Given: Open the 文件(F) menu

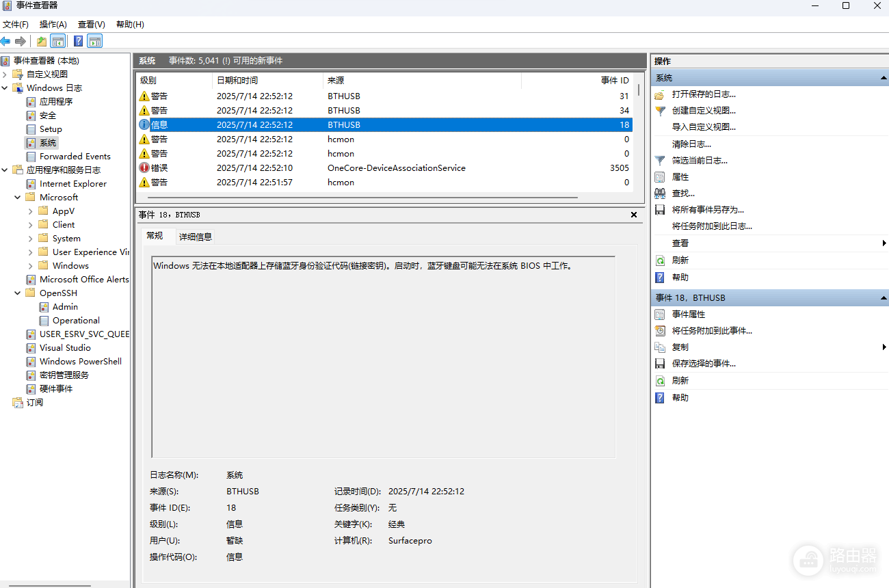Looking at the screenshot, I should tap(16, 25).
